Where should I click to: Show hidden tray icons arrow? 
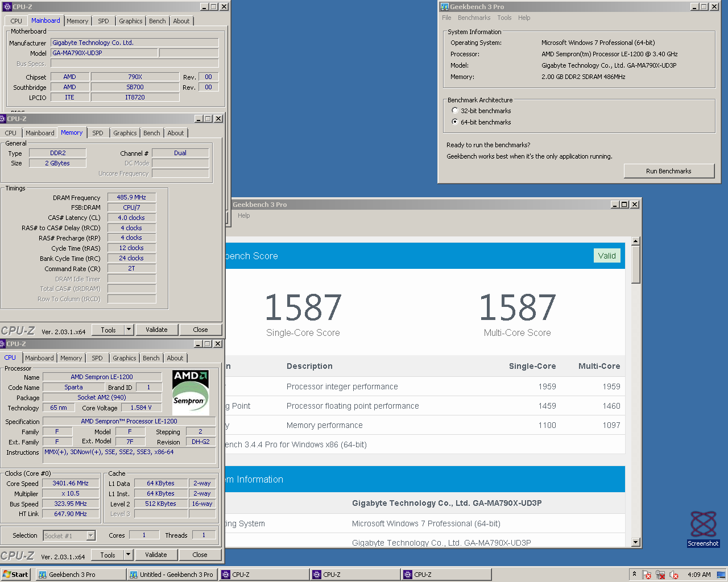pyautogui.click(x=634, y=574)
